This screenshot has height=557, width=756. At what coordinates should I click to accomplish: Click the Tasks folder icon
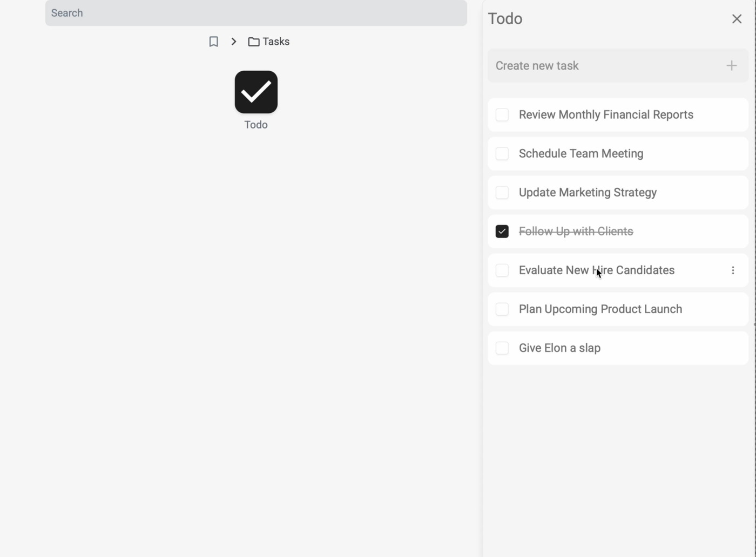[254, 42]
